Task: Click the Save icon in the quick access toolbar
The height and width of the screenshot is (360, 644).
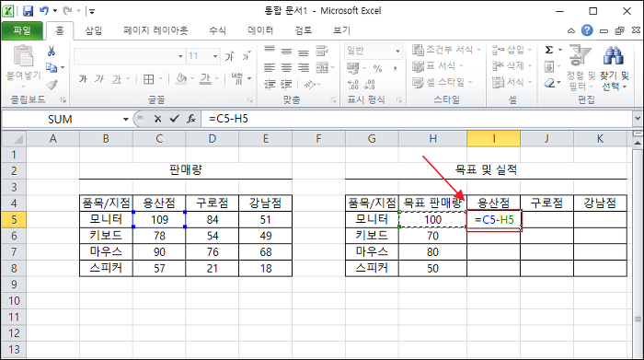Action: click(28, 11)
